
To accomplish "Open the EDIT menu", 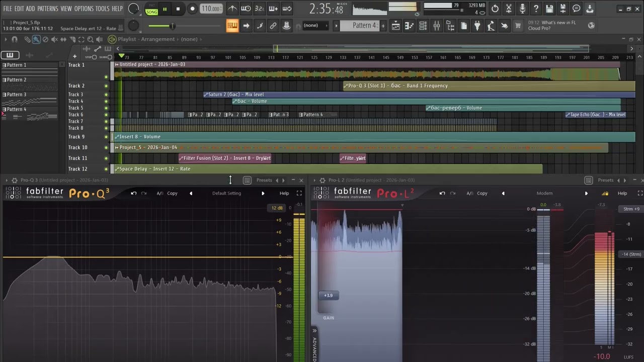I will coord(19,9).
